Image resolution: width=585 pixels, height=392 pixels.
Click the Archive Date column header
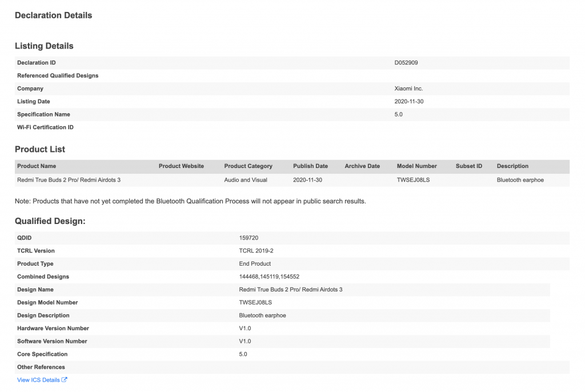coord(362,166)
